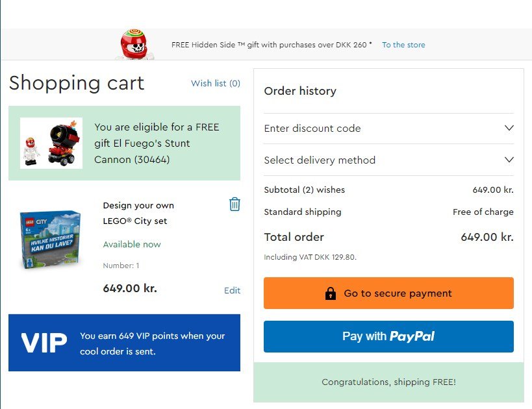Click the 'Select delivery method' label

pyautogui.click(x=320, y=160)
